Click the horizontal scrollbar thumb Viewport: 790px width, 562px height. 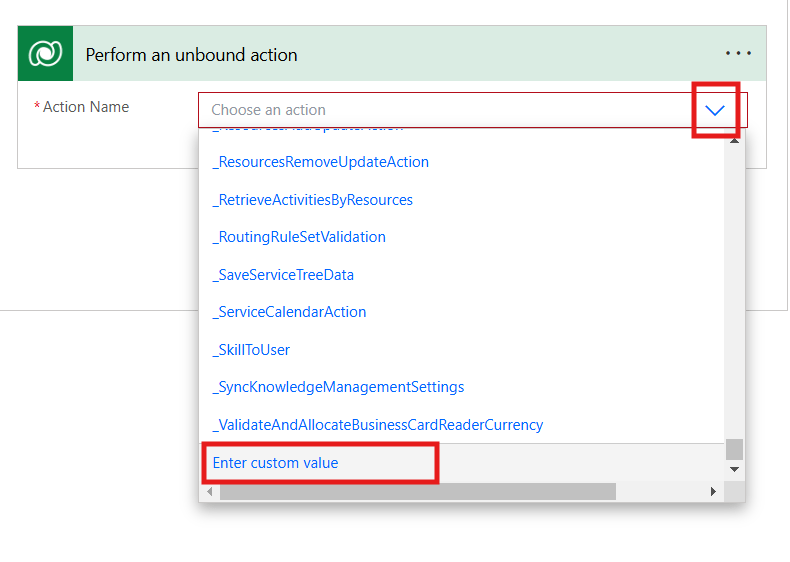coord(417,492)
